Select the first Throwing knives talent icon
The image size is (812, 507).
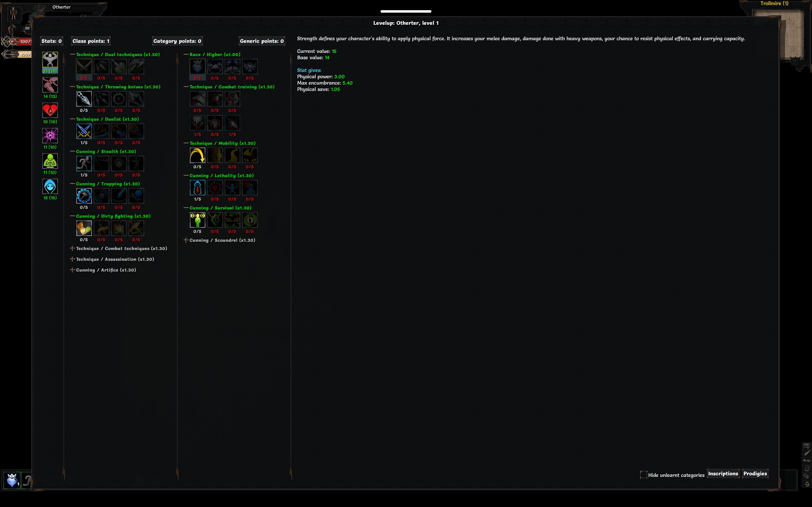tap(83, 99)
